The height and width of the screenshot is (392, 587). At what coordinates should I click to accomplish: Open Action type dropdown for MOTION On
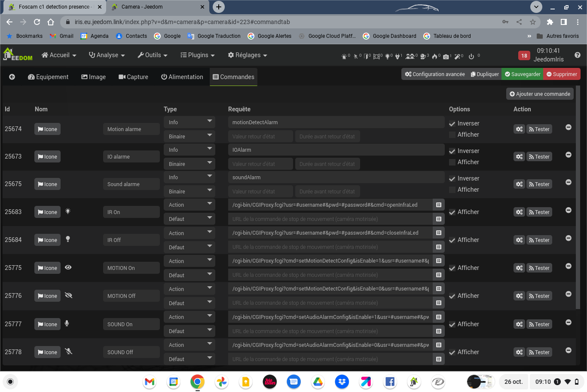click(189, 261)
